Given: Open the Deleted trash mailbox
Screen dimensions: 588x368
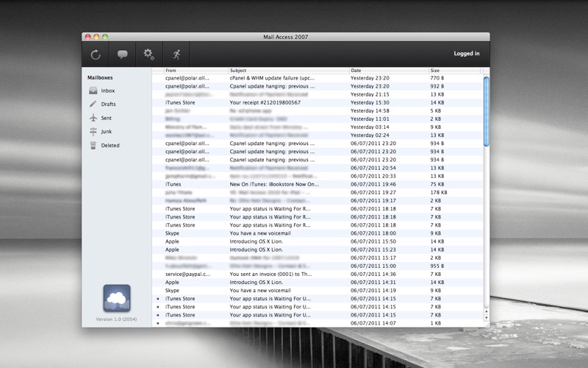Looking at the screenshot, I should tap(110, 145).
